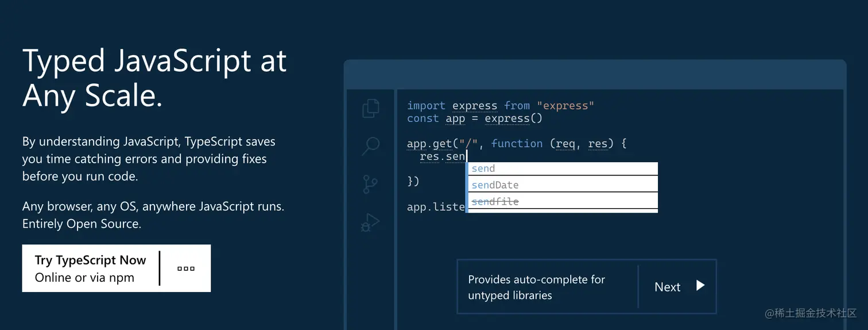Open the Explorer files icon in sidebar

pyautogui.click(x=371, y=108)
